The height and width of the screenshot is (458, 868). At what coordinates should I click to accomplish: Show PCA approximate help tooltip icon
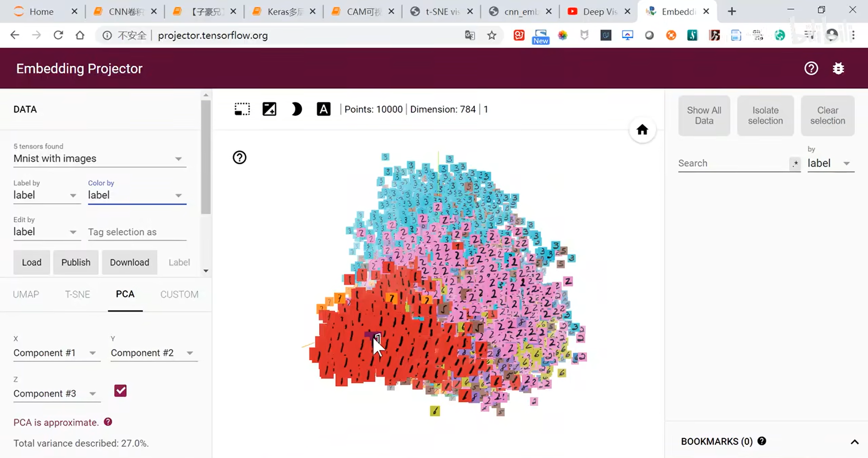coord(108,422)
